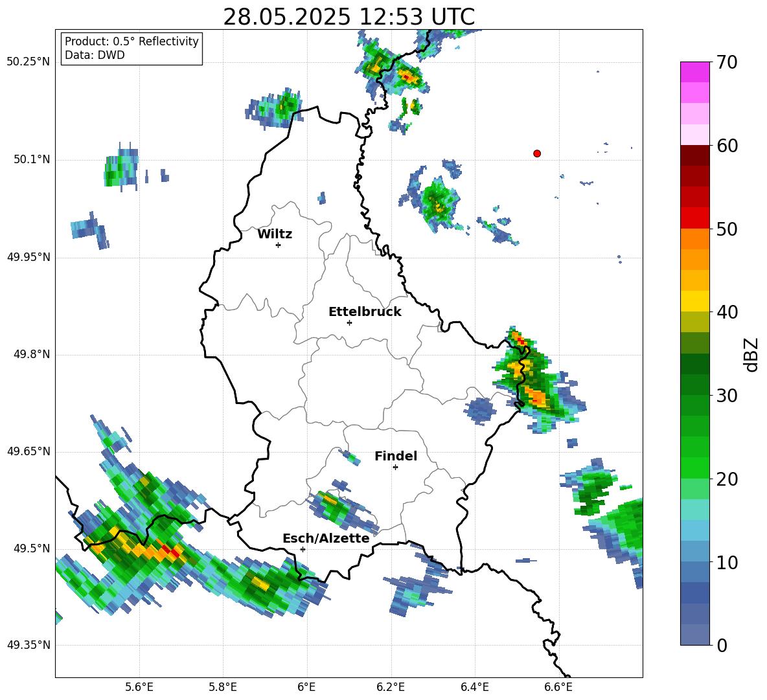Click the magenta top colorbar swatch
Screen dimensions: 767x700
click(x=694, y=72)
